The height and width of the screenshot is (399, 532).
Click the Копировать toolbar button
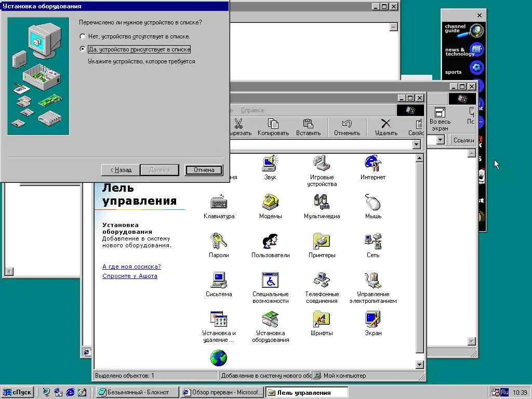[x=273, y=127]
